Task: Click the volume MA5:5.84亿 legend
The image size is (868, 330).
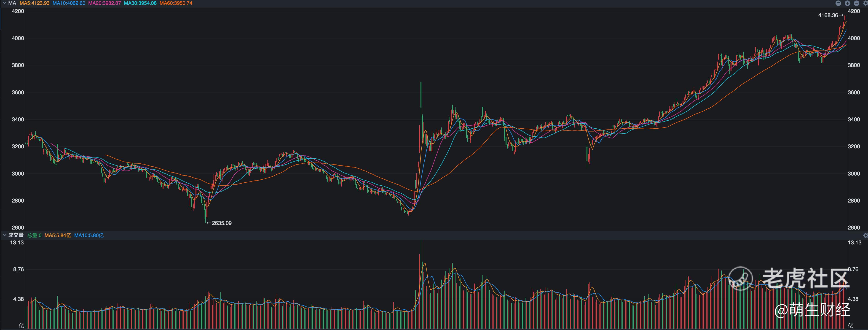Action: pyautogui.click(x=58, y=235)
